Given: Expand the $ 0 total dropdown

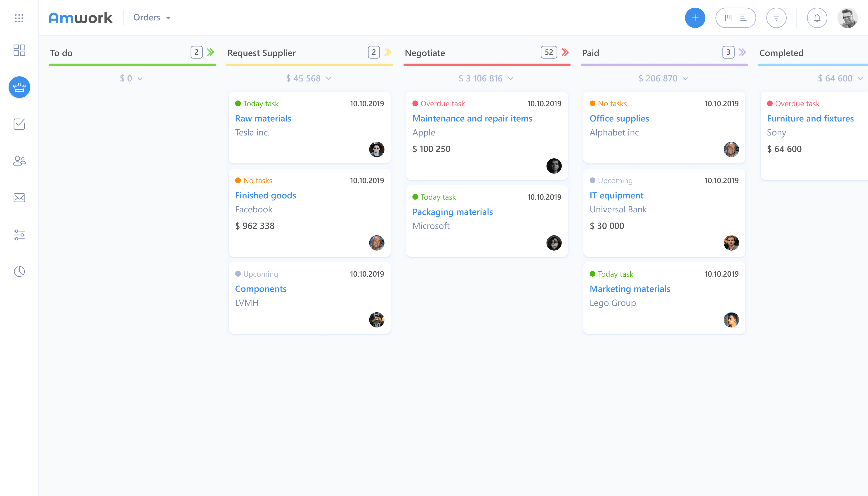Looking at the screenshot, I should pyautogui.click(x=131, y=79).
